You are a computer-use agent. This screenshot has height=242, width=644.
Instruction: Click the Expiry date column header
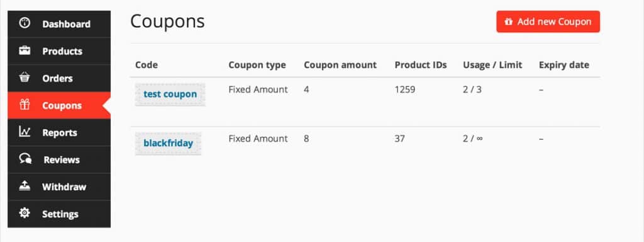point(564,65)
